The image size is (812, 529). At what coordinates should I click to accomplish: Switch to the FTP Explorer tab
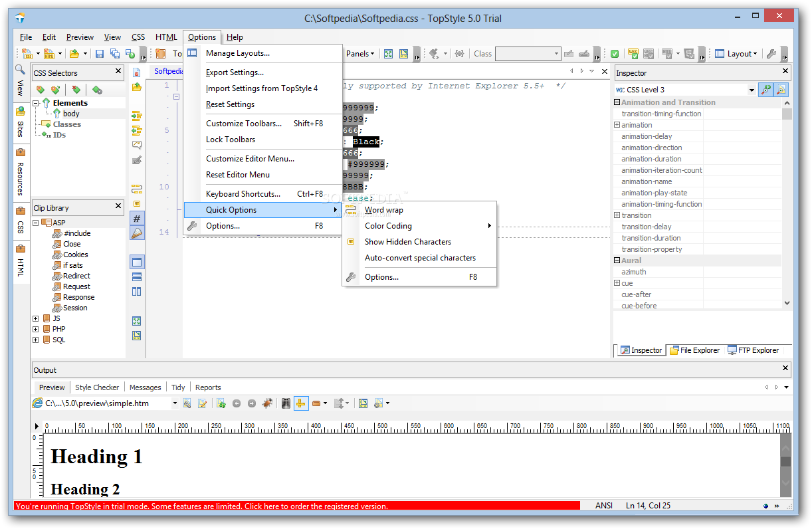click(753, 350)
